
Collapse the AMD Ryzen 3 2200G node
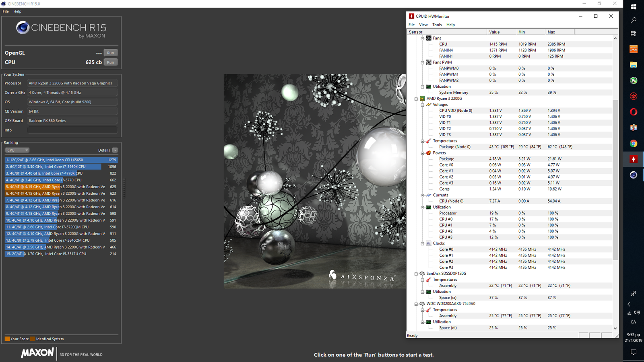tap(416, 99)
